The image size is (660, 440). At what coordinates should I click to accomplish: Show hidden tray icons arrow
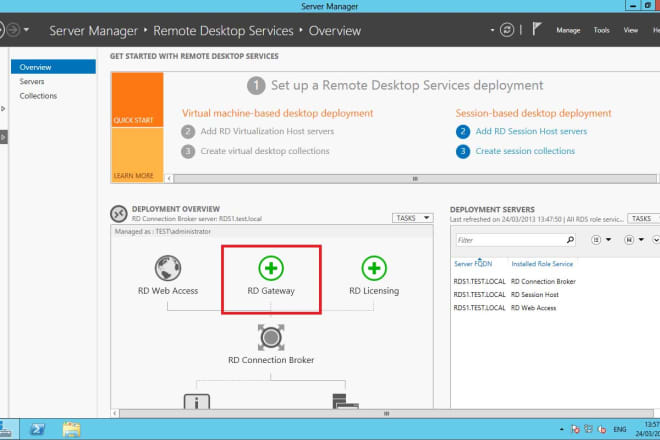(562, 429)
